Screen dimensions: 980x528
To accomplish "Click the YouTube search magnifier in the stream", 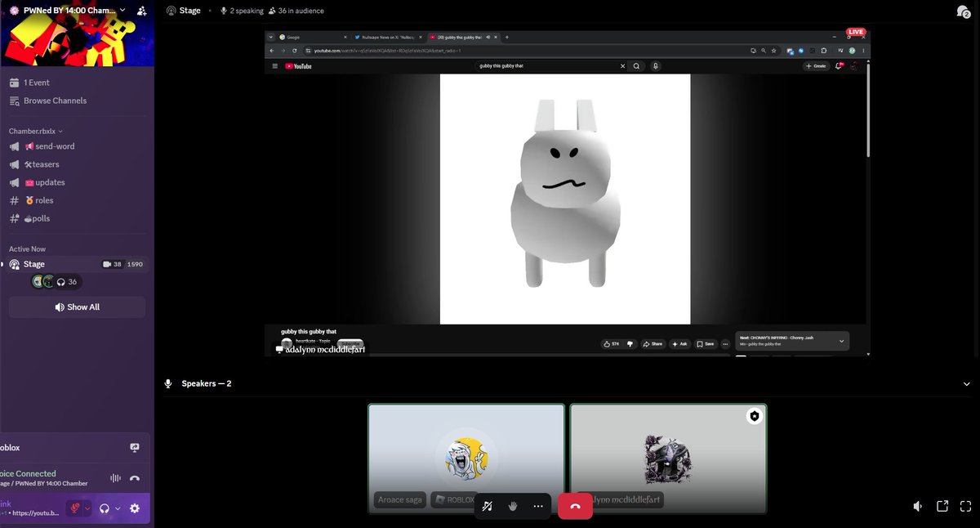I will 636,66.
